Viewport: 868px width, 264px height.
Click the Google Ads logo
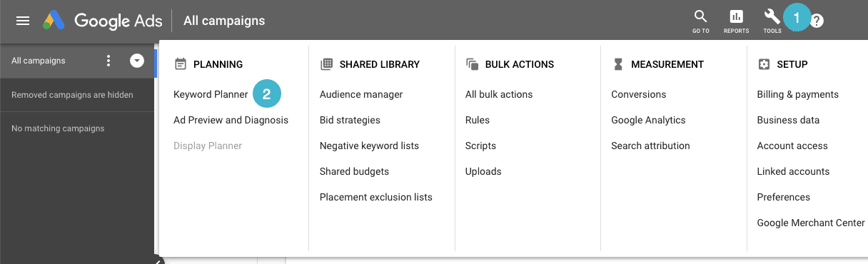tap(54, 21)
